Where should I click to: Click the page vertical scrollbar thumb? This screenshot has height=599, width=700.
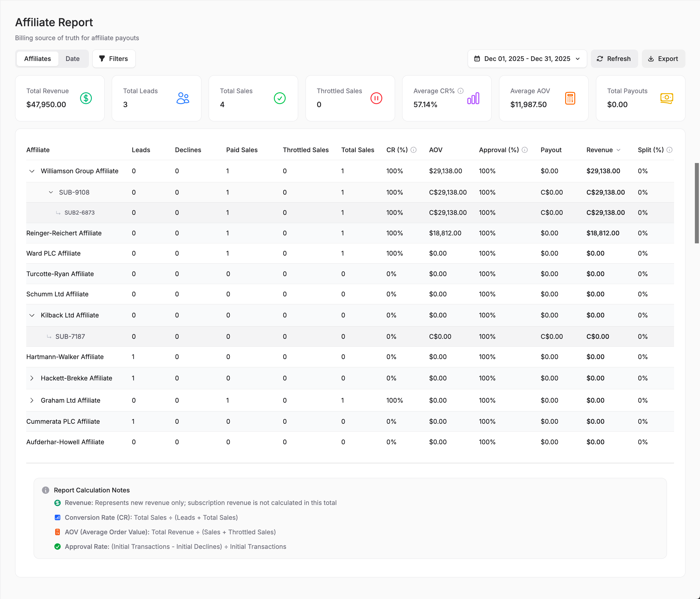[697, 203]
